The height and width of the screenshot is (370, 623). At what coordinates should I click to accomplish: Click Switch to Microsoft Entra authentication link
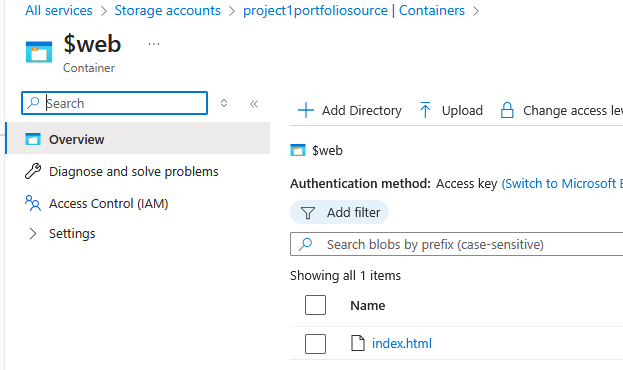point(562,184)
